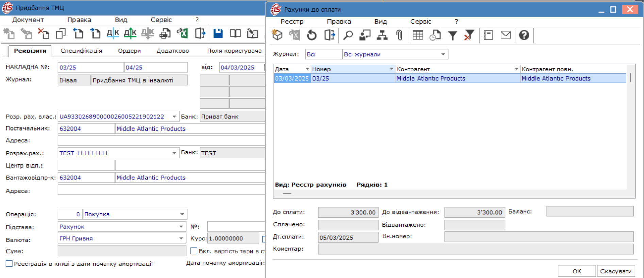Open the Валюта ГРН Гривня dropdown
This screenshot has height=278, width=644.
181,238
